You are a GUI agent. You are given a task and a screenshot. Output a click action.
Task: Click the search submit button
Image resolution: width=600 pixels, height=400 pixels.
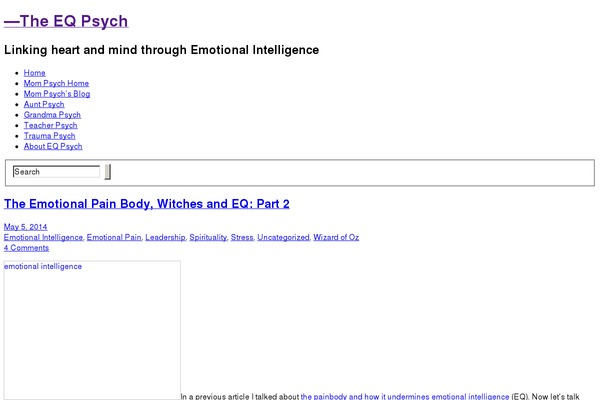(108, 171)
